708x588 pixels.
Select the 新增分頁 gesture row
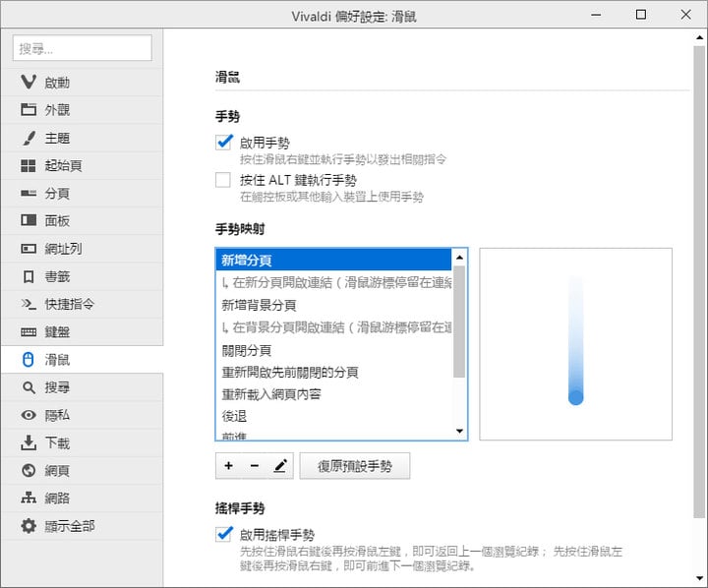(x=333, y=260)
